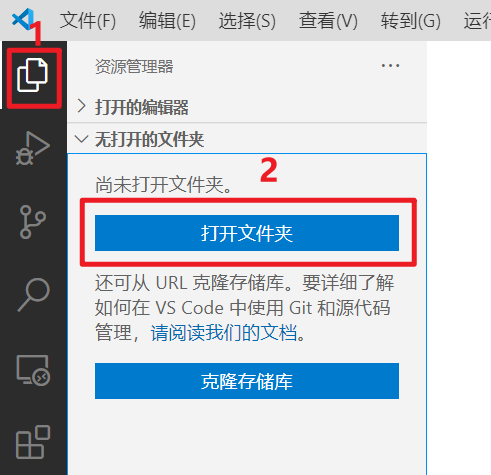Viewport: 491px width, 475px height.
Task: Open the Run and Debug view
Action: 33,148
